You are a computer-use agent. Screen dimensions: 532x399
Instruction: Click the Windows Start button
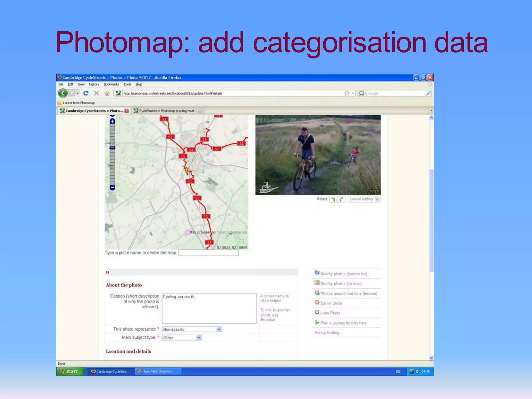point(71,371)
